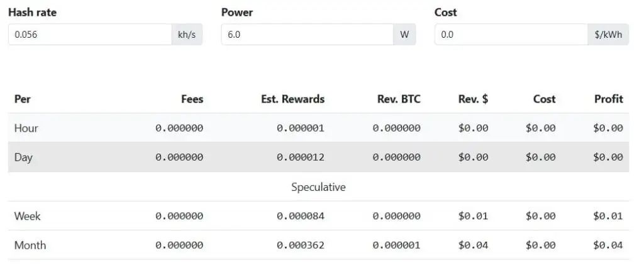Click the Month estimated rewards value 0.000362

(301, 245)
